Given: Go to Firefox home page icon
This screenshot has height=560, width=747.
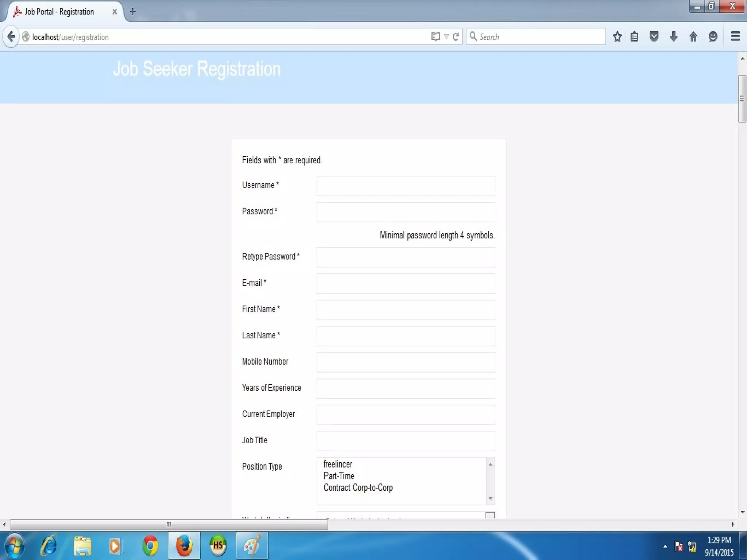Looking at the screenshot, I should pos(693,37).
